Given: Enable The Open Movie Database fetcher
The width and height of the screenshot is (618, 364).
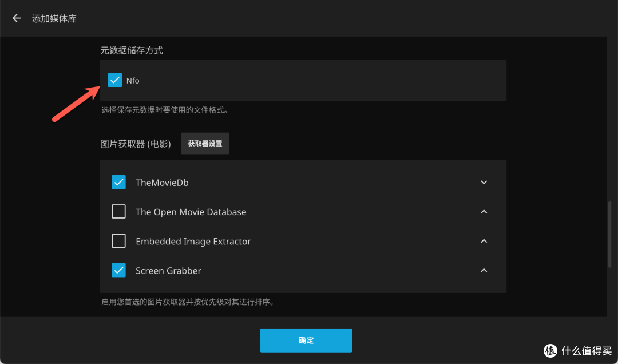Looking at the screenshot, I should coord(118,212).
